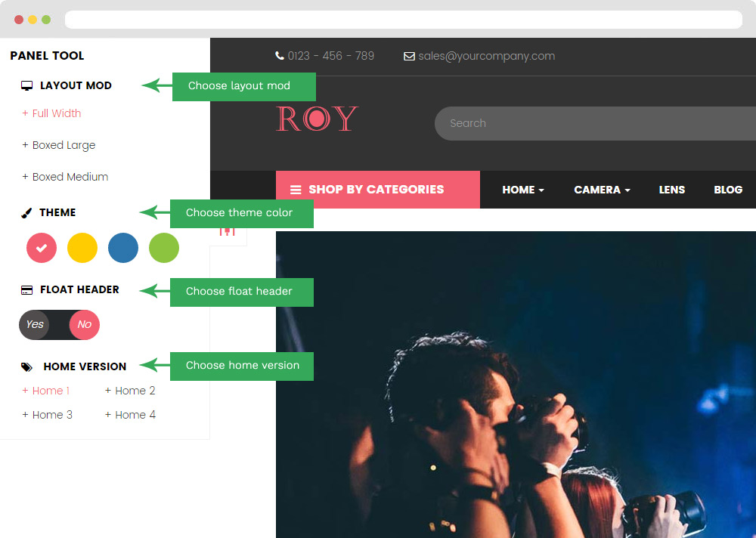
Task: Click the Theme paintbrush icon
Action: click(26, 212)
